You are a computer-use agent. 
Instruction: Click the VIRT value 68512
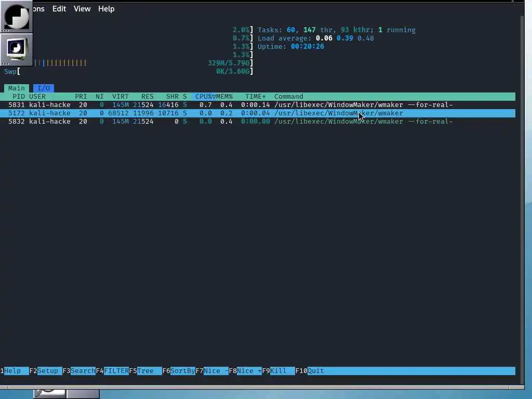click(x=118, y=113)
